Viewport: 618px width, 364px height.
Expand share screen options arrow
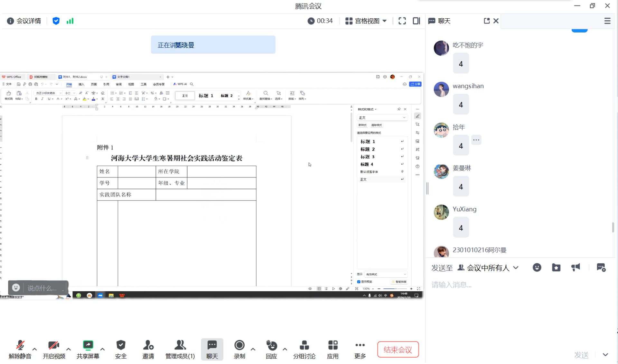(x=102, y=349)
